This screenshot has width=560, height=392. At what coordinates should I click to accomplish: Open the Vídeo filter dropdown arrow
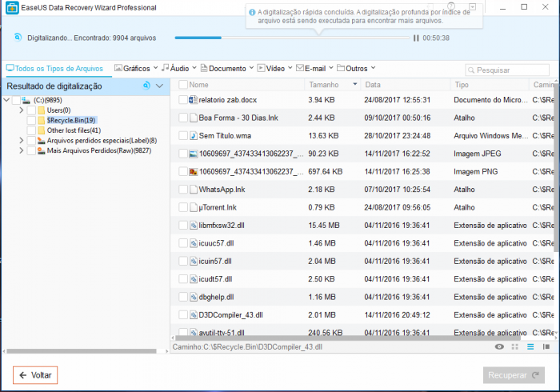290,68
